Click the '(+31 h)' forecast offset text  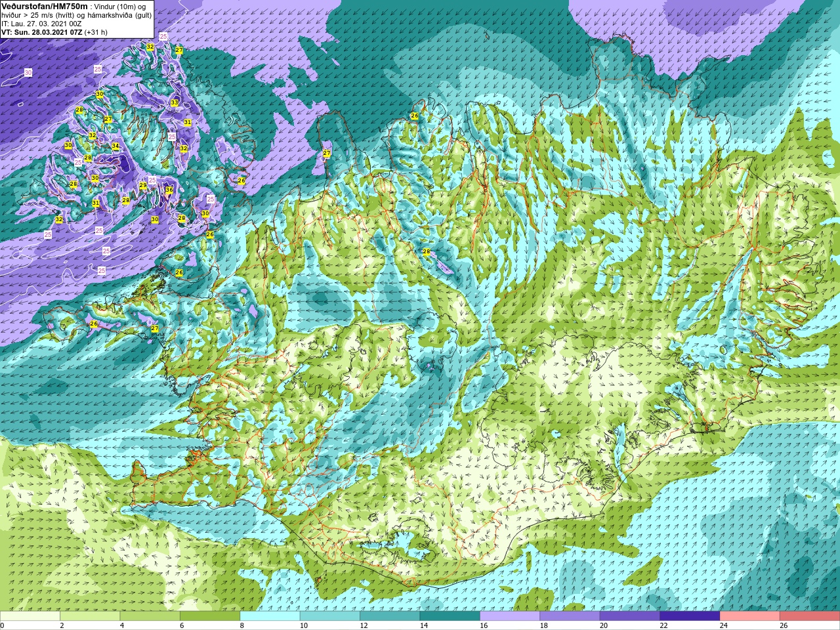95,32
